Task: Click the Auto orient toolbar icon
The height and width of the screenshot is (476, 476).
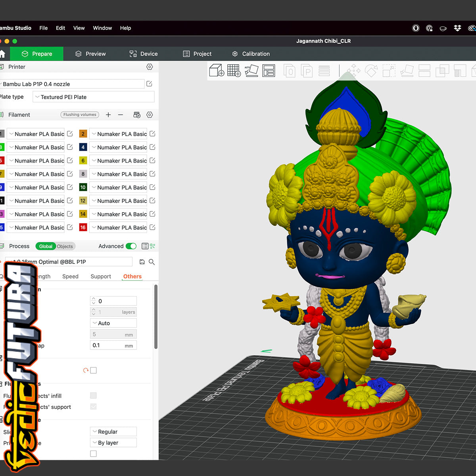Action: (x=251, y=71)
